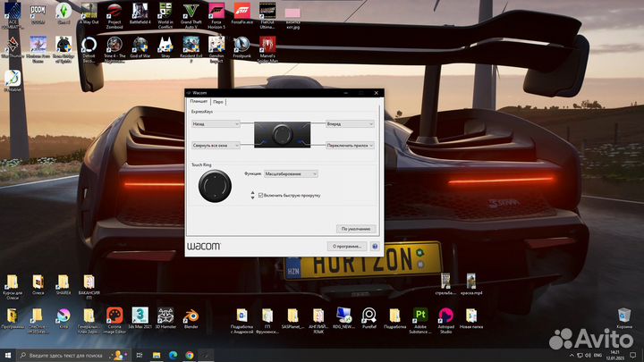This screenshot has width=644, height=362.
Task: Launch Microsoft Edge from taskbar
Action: click(173, 356)
